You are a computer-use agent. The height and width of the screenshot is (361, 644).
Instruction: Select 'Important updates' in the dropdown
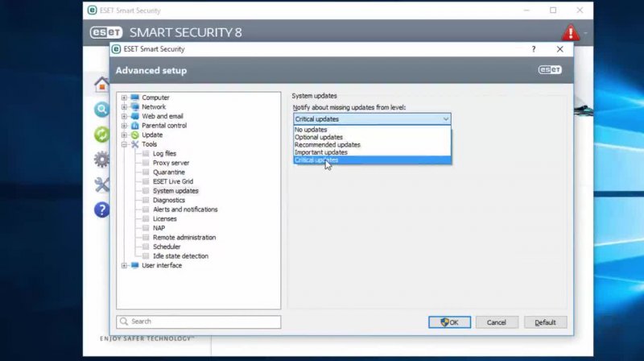point(320,152)
